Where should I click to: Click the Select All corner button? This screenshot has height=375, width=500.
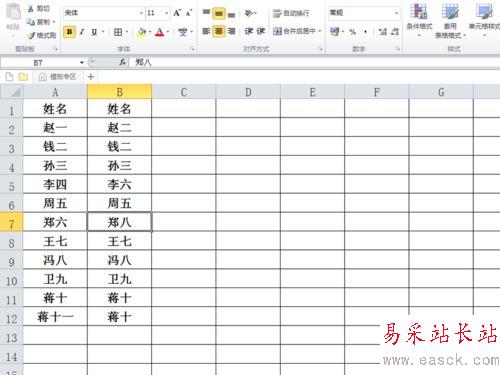click(x=11, y=92)
